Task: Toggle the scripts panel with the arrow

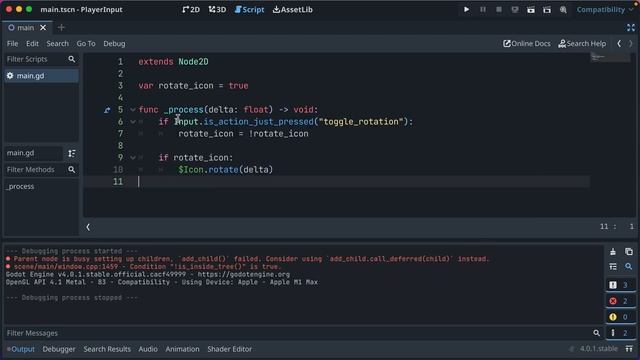Action: tap(88, 227)
